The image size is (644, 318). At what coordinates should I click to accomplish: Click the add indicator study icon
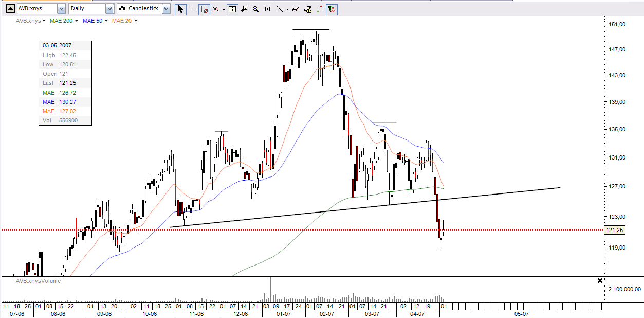coord(216,9)
